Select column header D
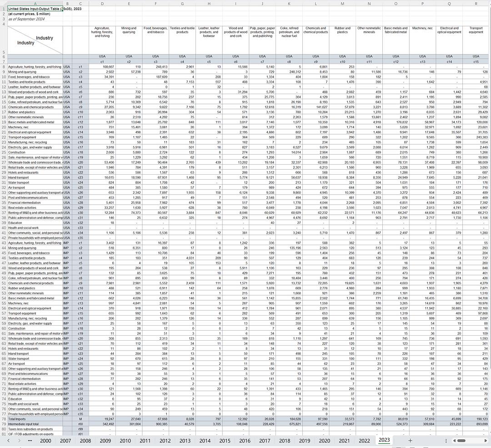491x448 pixels. pos(102,3)
